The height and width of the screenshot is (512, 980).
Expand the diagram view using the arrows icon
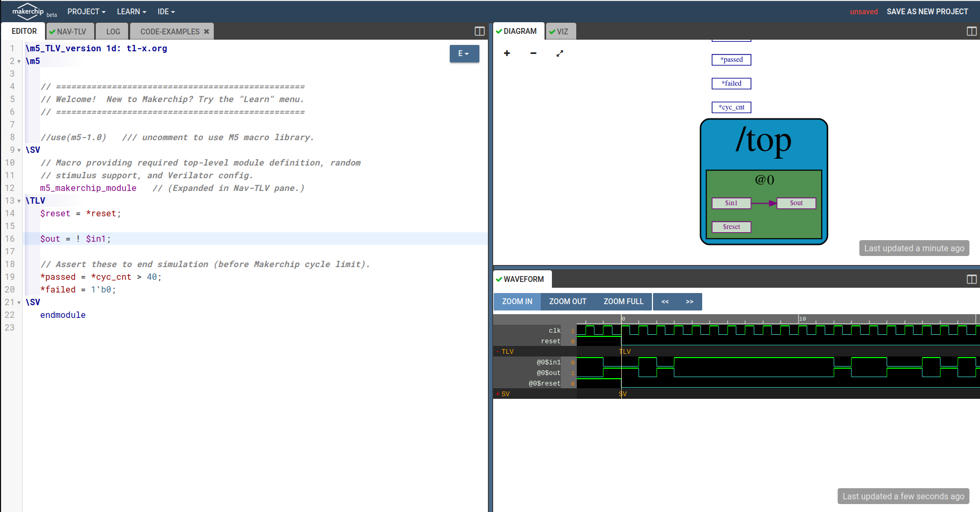(560, 53)
